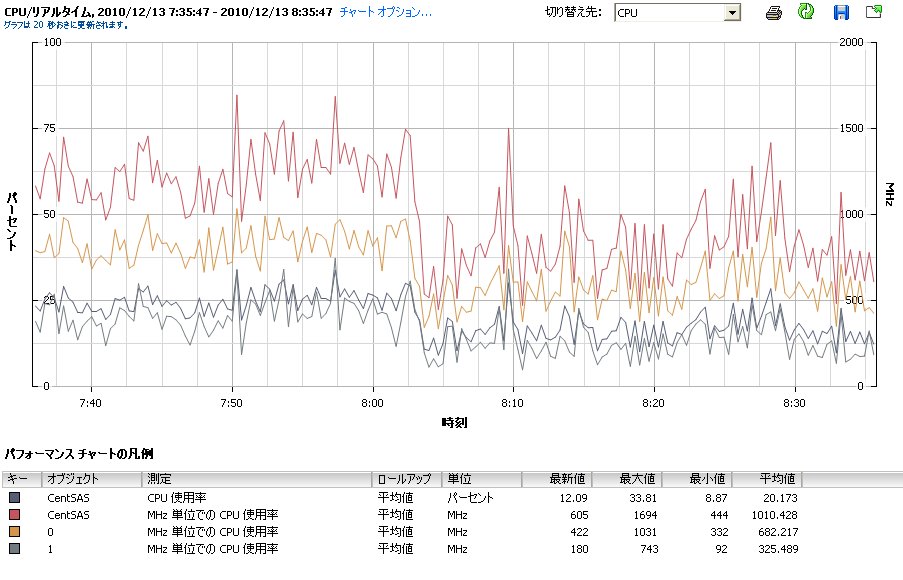Refresh the chart with green arrows icon
Image resolution: width=903 pixels, height=580 pixels.
pyautogui.click(x=807, y=13)
